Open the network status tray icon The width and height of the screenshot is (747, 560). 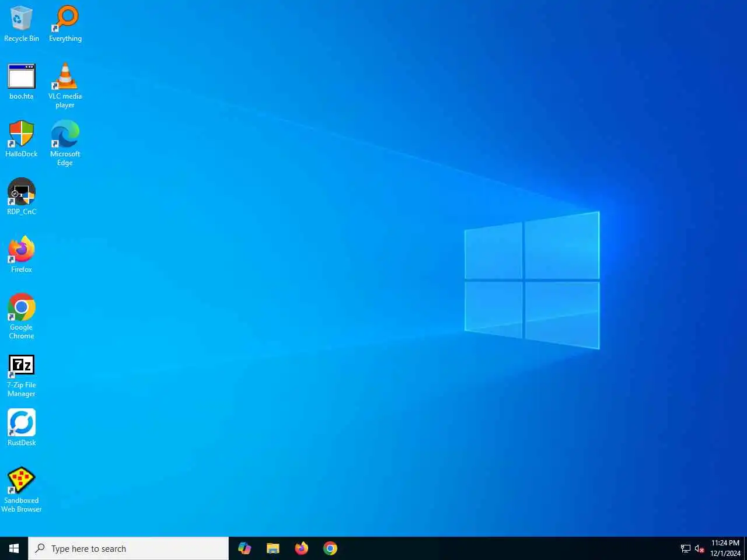pos(686,548)
